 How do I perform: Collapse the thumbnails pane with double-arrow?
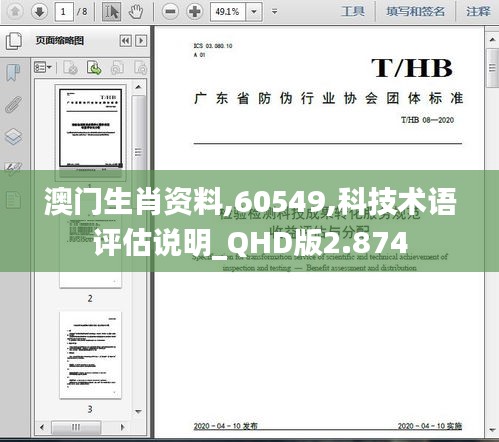click(x=126, y=41)
